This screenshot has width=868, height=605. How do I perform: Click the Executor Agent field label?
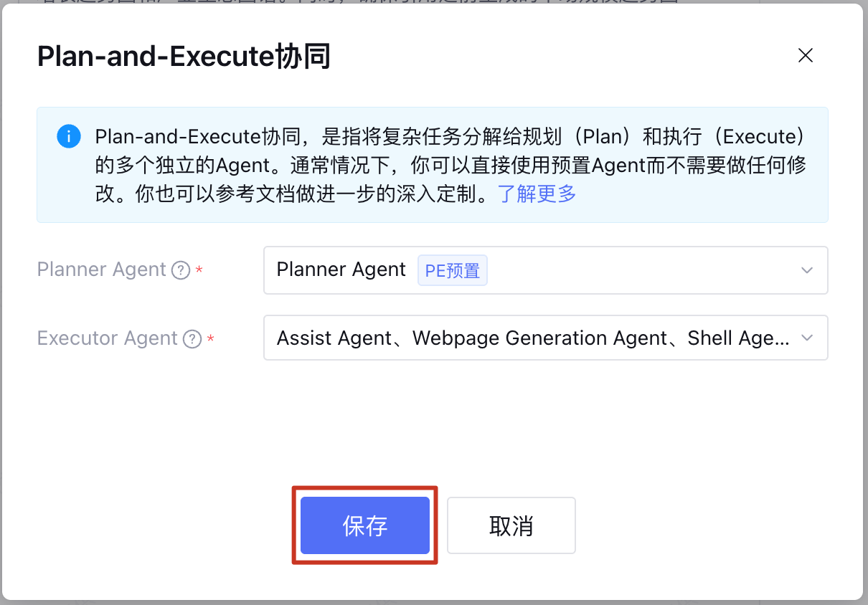pos(108,338)
